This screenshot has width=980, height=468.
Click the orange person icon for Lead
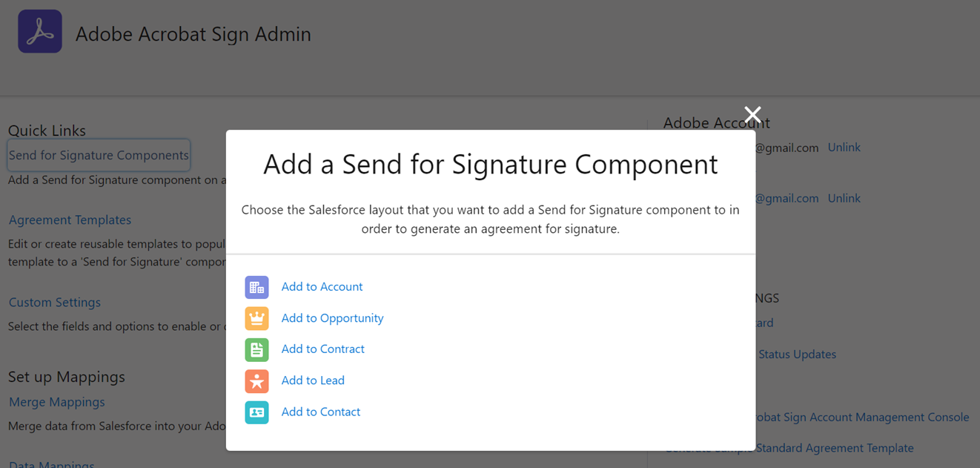[x=256, y=380]
